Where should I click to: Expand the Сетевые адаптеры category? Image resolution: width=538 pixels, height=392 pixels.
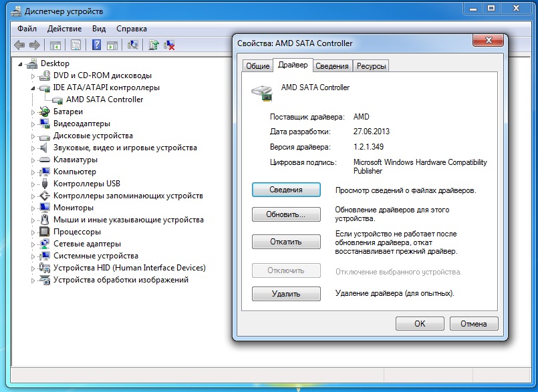[32, 244]
